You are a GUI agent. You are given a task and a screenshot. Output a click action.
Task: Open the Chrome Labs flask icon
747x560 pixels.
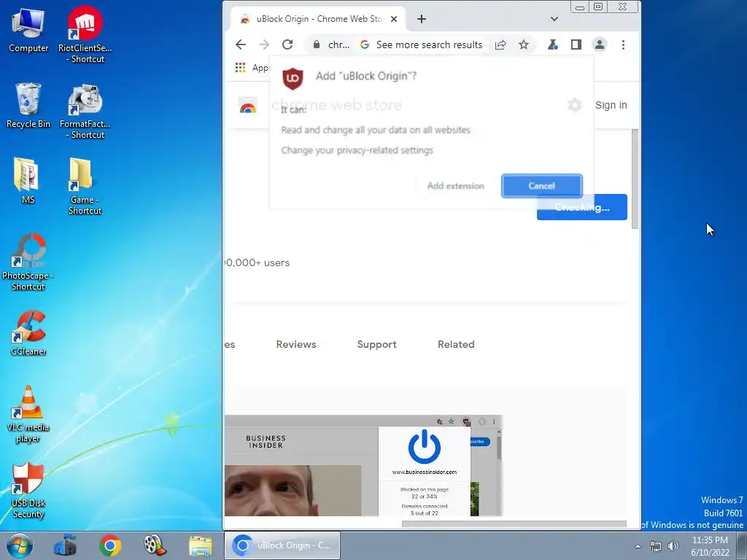553,44
